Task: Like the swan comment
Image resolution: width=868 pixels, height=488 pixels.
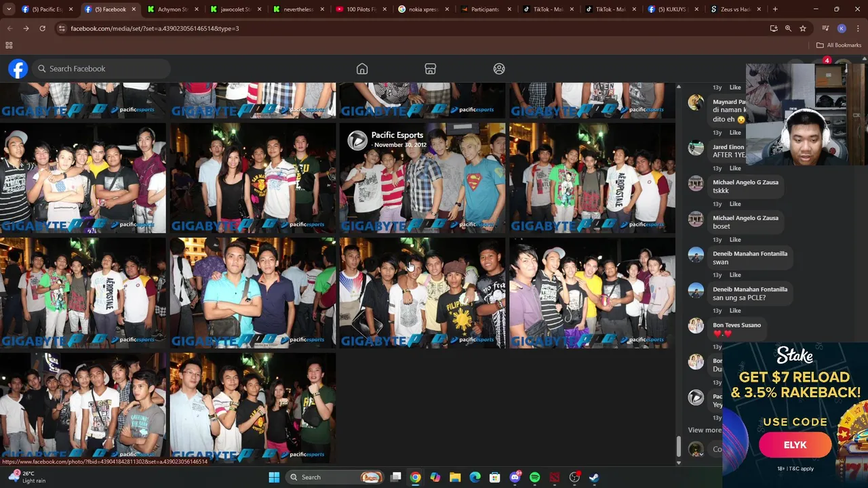Action: coord(735,275)
